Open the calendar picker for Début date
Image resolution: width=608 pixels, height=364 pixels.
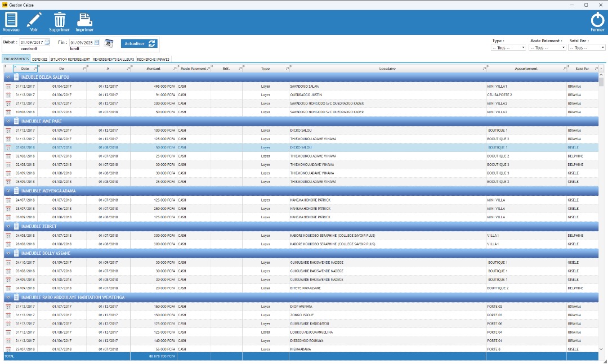(48, 42)
